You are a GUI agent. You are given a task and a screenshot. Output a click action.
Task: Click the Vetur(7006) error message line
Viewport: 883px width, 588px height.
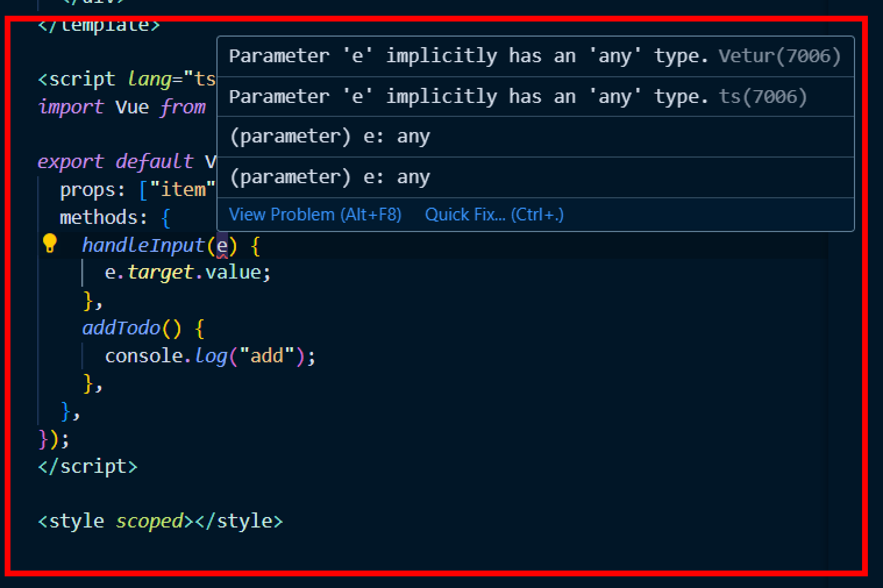(x=535, y=56)
